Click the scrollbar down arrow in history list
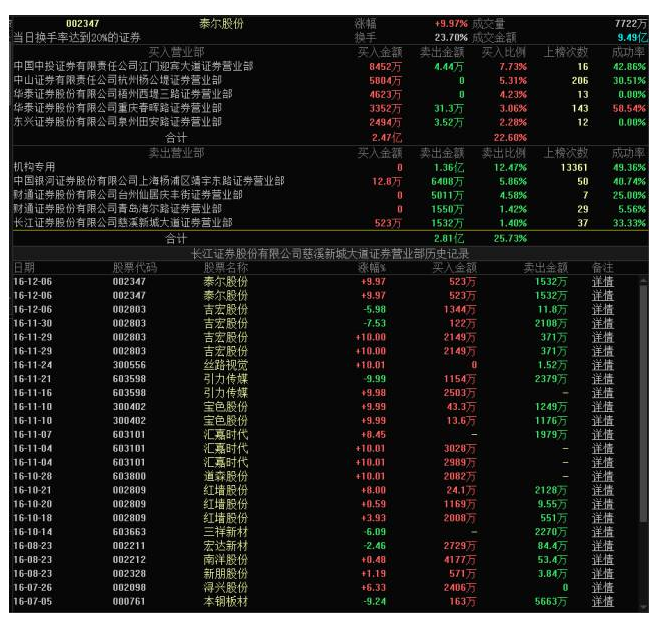654x620 pixels. [644, 607]
